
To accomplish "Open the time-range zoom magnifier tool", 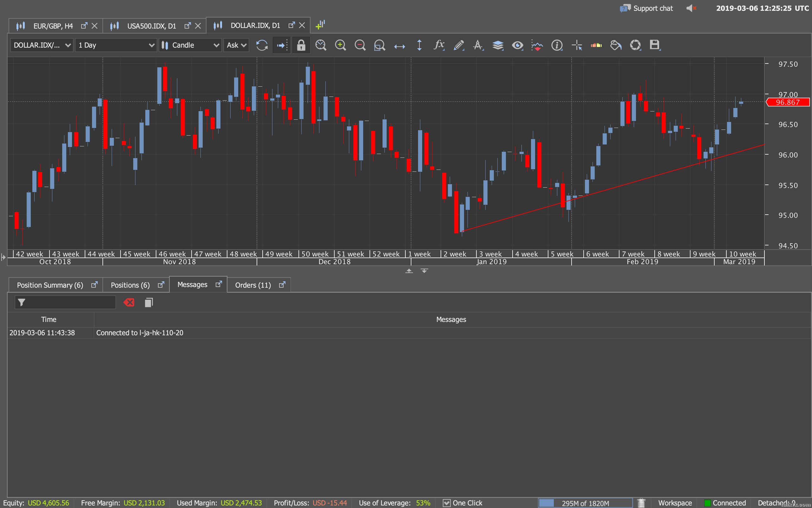I will pyautogui.click(x=321, y=45).
